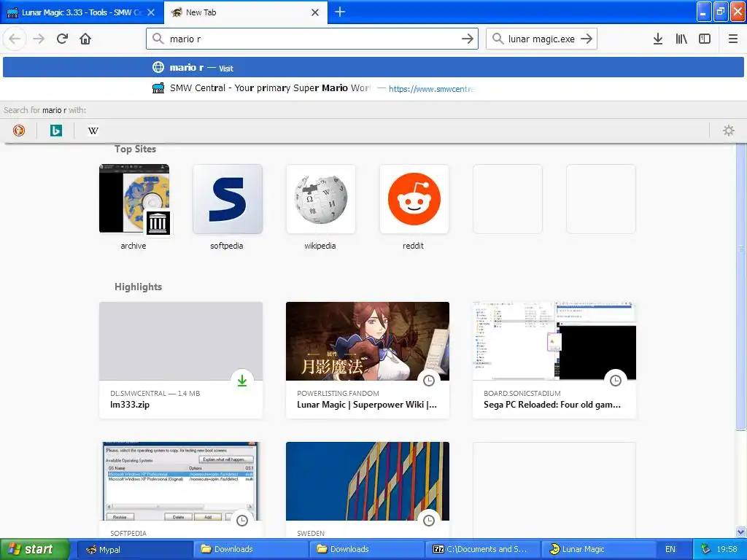This screenshot has width=747, height=560.
Task: Open Sega PC Reloaded highlight card
Action: click(x=554, y=360)
